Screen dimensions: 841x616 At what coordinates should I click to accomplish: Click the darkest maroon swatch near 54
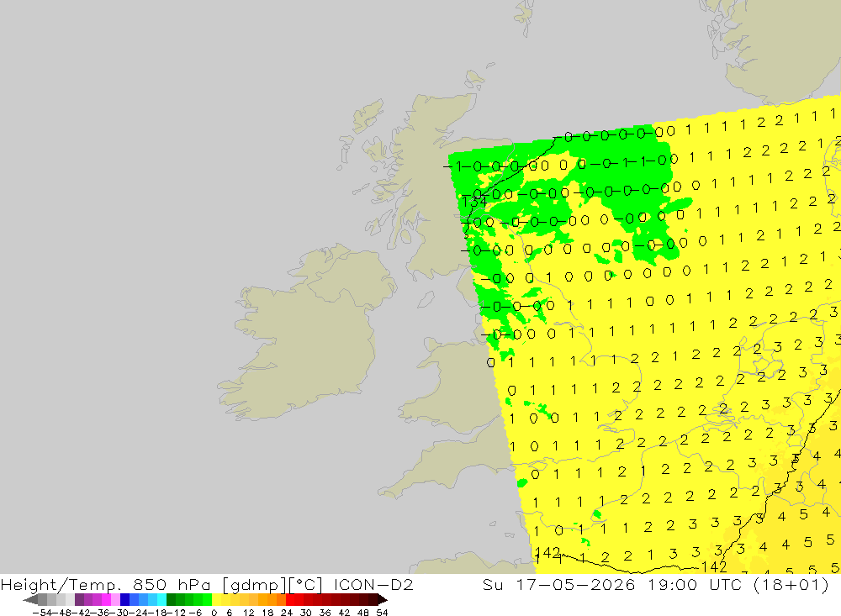(373, 599)
